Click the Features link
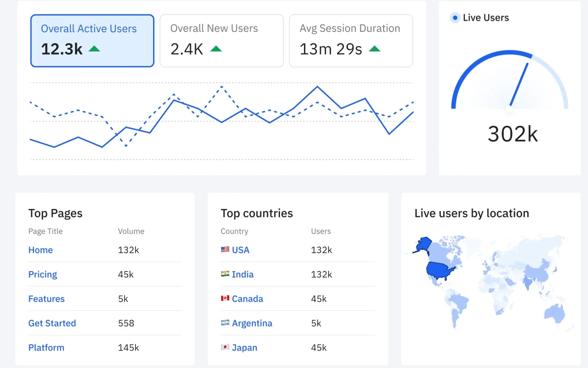 tap(46, 298)
